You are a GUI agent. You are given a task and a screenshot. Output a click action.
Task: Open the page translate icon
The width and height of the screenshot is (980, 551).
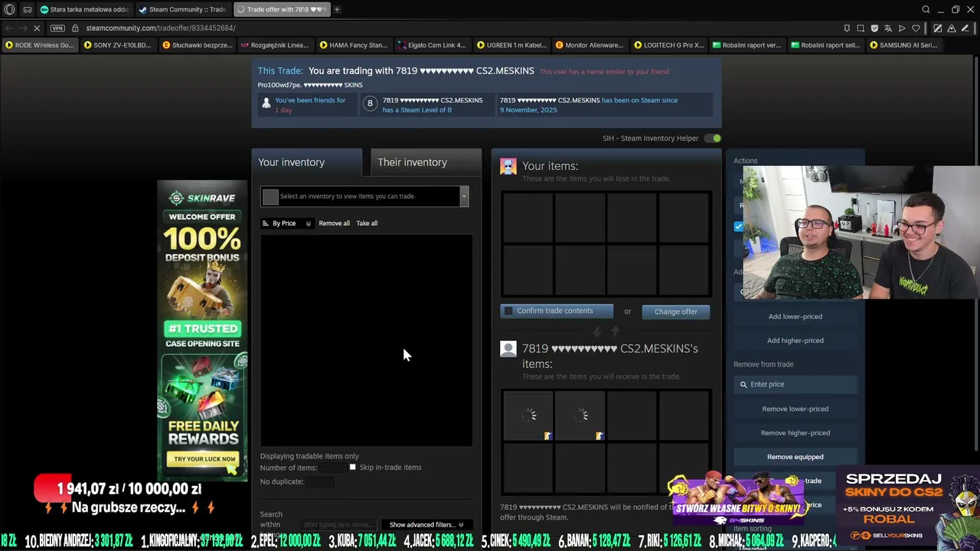[x=888, y=28]
